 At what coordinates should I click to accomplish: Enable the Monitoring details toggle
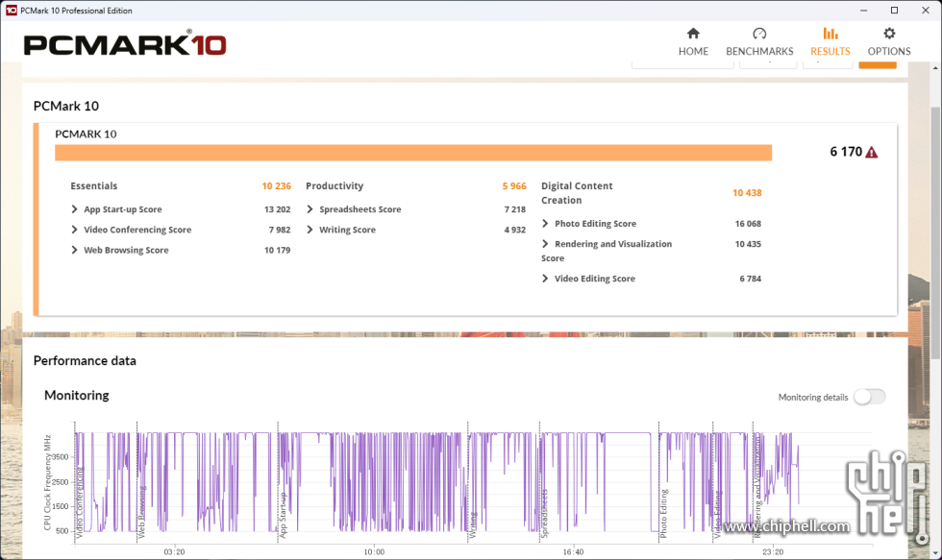tap(869, 397)
